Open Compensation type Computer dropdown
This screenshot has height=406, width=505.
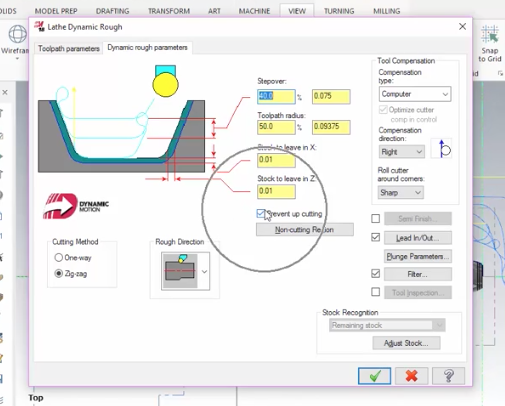coord(415,94)
